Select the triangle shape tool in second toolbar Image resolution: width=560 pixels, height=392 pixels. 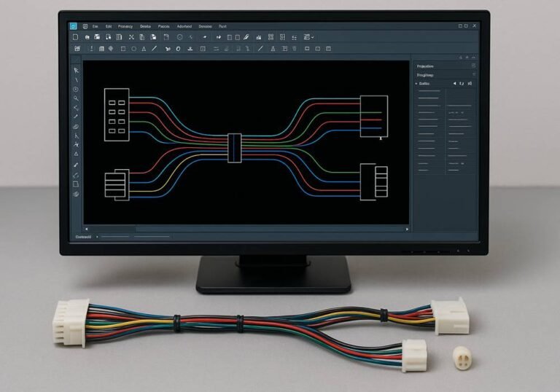[x=144, y=49]
